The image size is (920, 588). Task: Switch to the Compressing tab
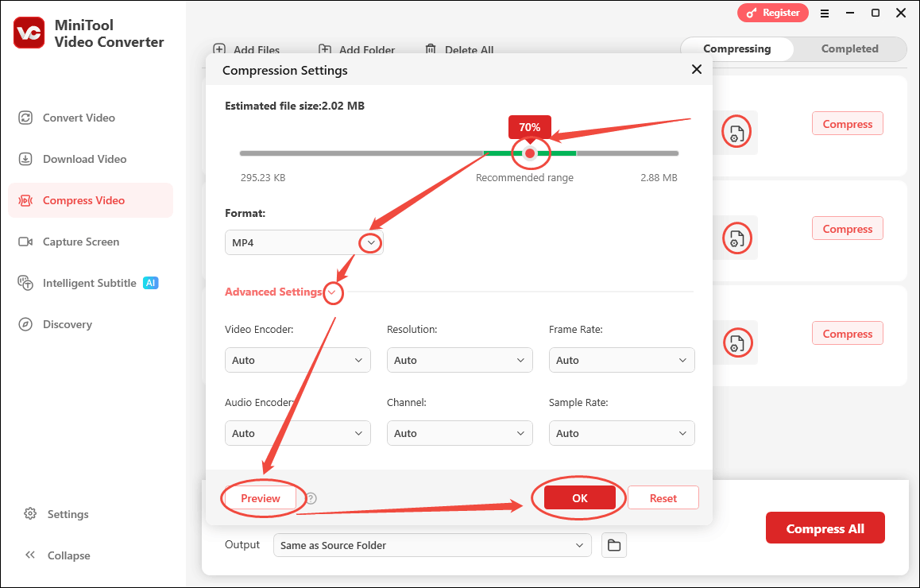737,48
